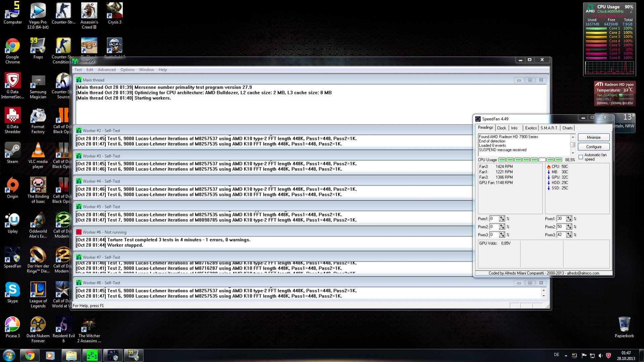Click SpeedFan Configure button
Screen dimensions: 644x362
[x=594, y=147]
